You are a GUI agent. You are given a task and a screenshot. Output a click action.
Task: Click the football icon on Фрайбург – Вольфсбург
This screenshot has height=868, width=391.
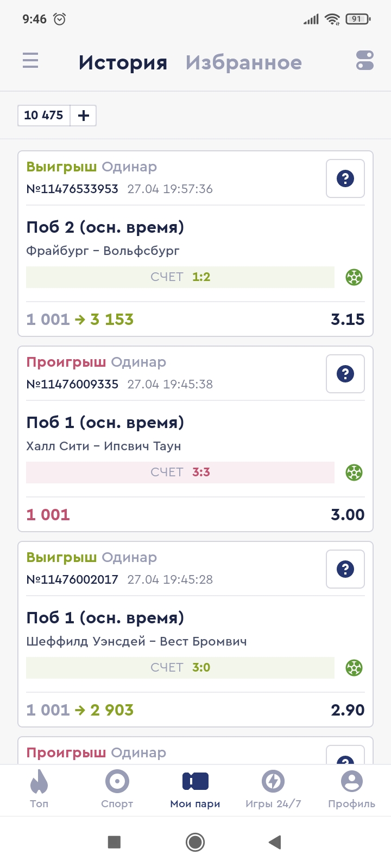click(x=354, y=277)
